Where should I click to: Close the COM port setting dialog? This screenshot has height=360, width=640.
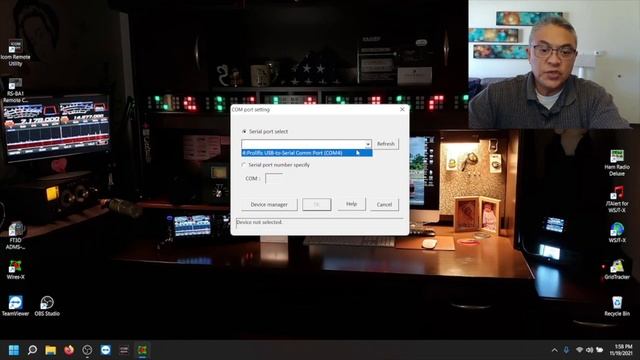click(x=402, y=109)
